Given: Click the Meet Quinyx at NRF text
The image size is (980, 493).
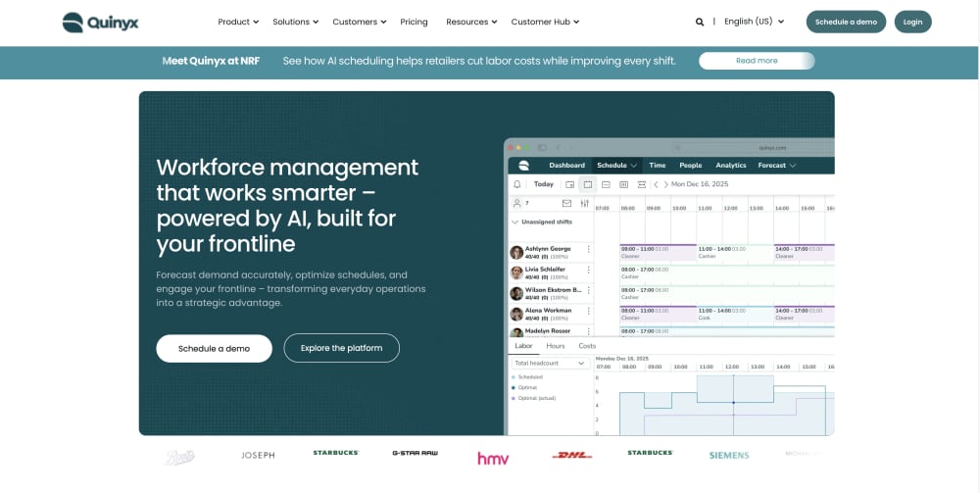Looking at the screenshot, I should pyautogui.click(x=212, y=61).
